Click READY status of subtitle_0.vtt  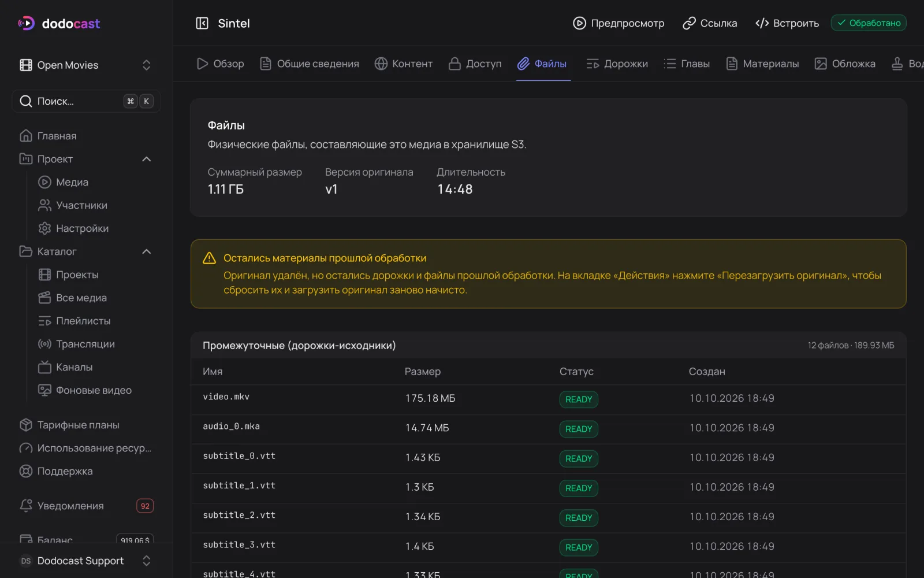point(579,459)
